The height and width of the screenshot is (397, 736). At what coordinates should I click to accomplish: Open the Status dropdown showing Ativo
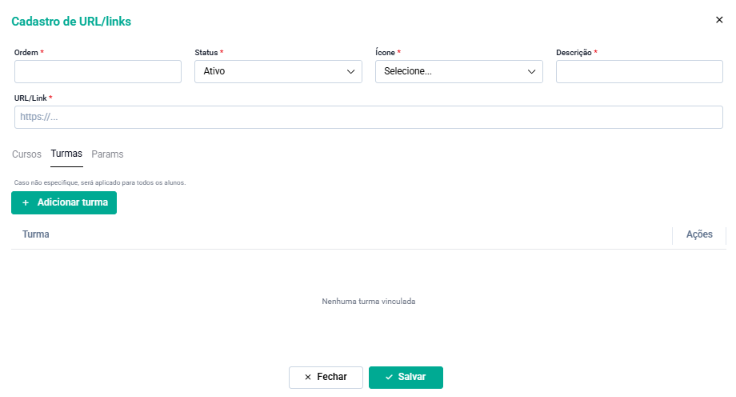pos(278,71)
